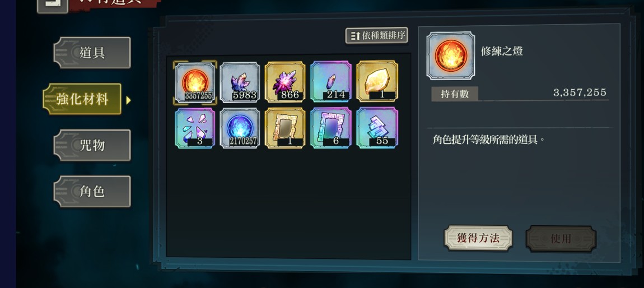Choose the gold stone frame item

(x=285, y=128)
